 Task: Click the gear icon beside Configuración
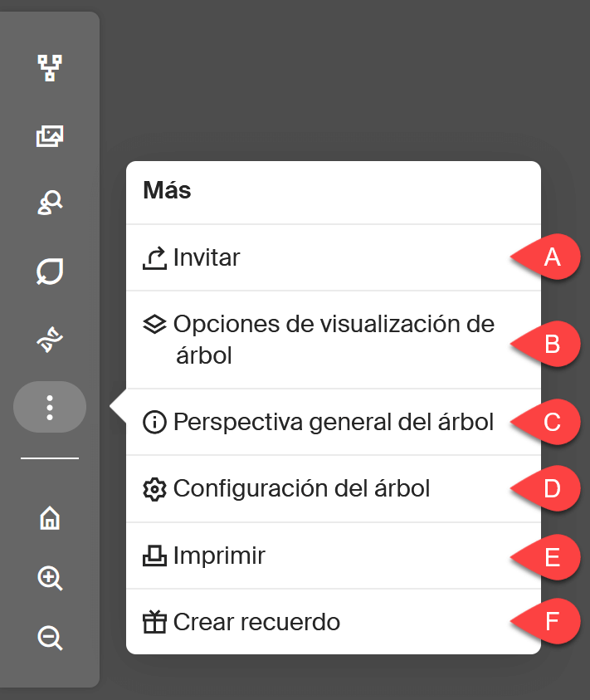click(x=154, y=489)
